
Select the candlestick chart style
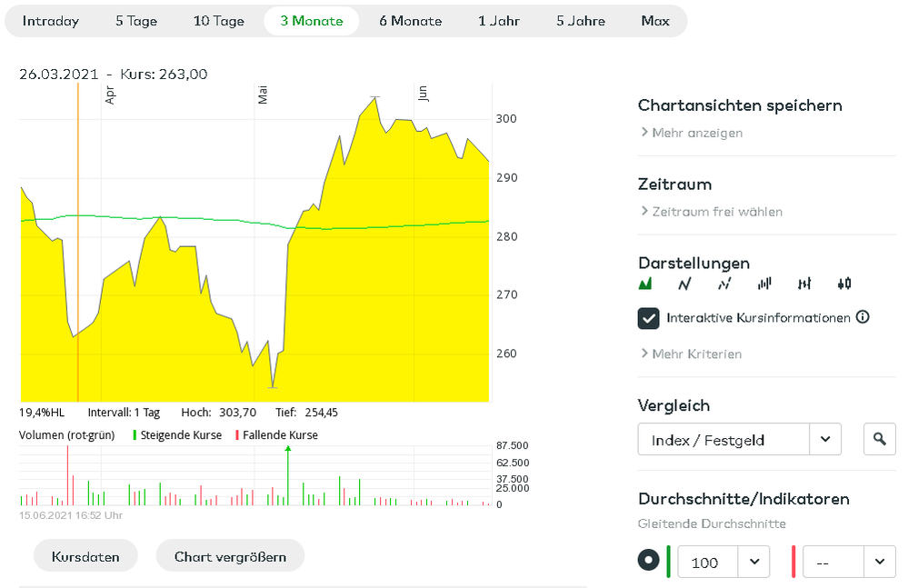click(843, 284)
